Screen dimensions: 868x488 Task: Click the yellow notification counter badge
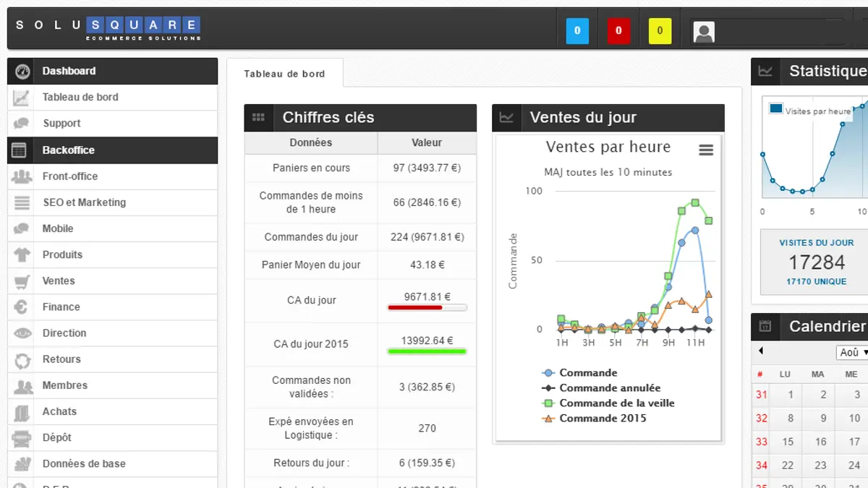[x=660, y=31]
